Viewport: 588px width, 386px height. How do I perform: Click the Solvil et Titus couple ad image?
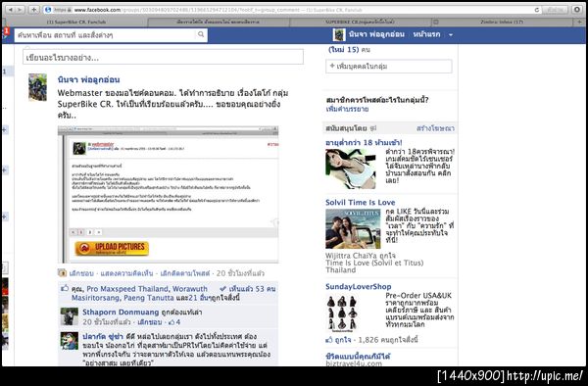point(353,228)
